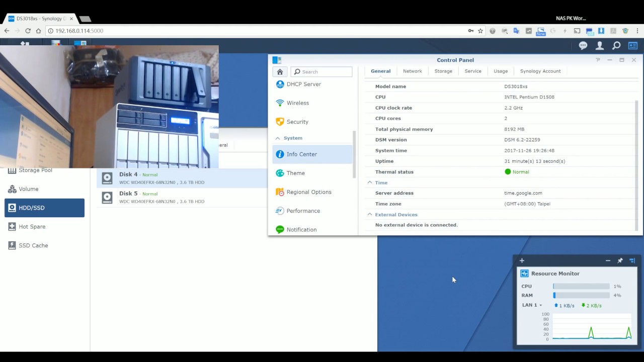Open Chrome three-dot menu
This screenshot has width=644, height=362.
pos(637,31)
